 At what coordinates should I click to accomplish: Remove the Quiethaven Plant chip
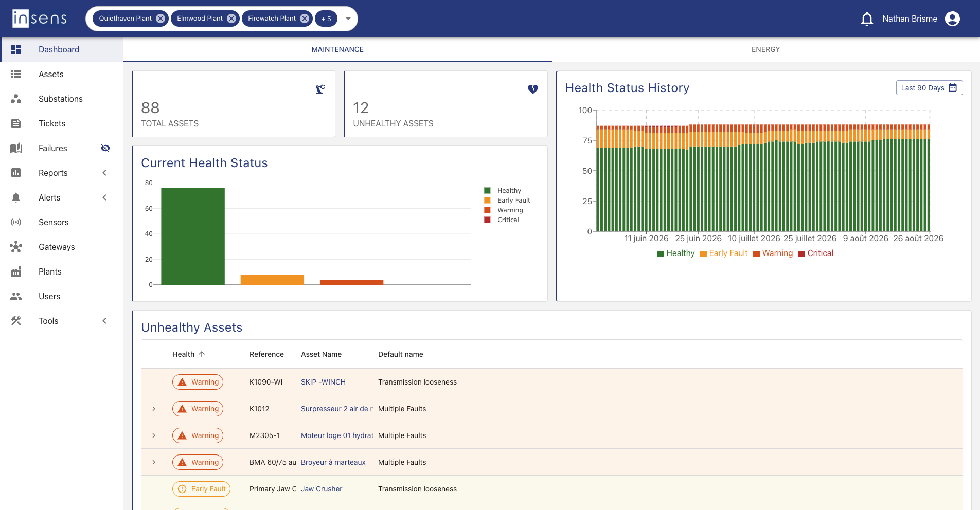tap(161, 19)
